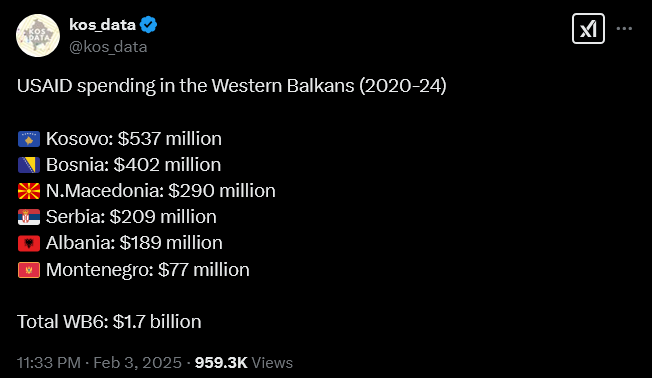Image resolution: width=652 pixels, height=378 pixels.
Task: Click the tweet headline about USAID spending
Action: pos(232,86)
